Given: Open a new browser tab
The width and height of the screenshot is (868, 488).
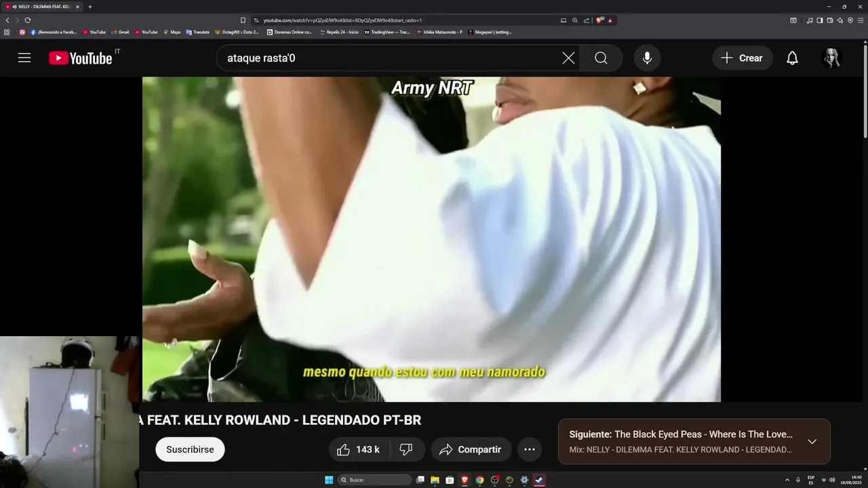Looking at the screenshot, I should coord(90,7).
